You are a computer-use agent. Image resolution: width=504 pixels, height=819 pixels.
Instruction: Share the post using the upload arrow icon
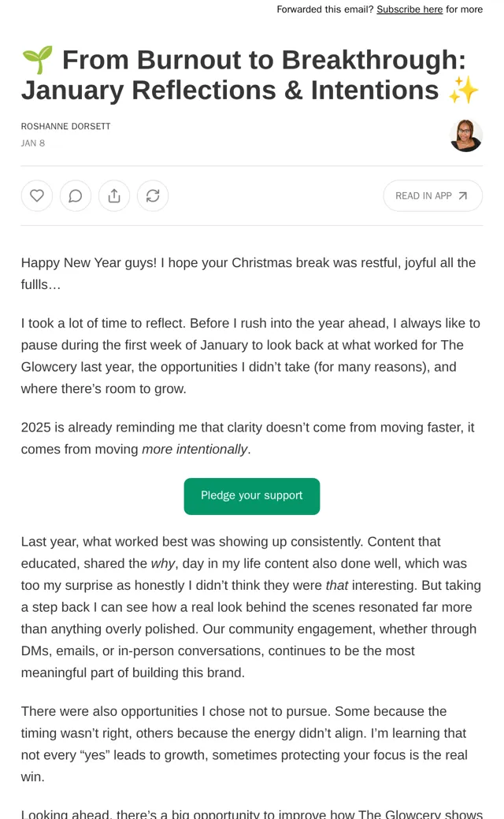[114, 196]
